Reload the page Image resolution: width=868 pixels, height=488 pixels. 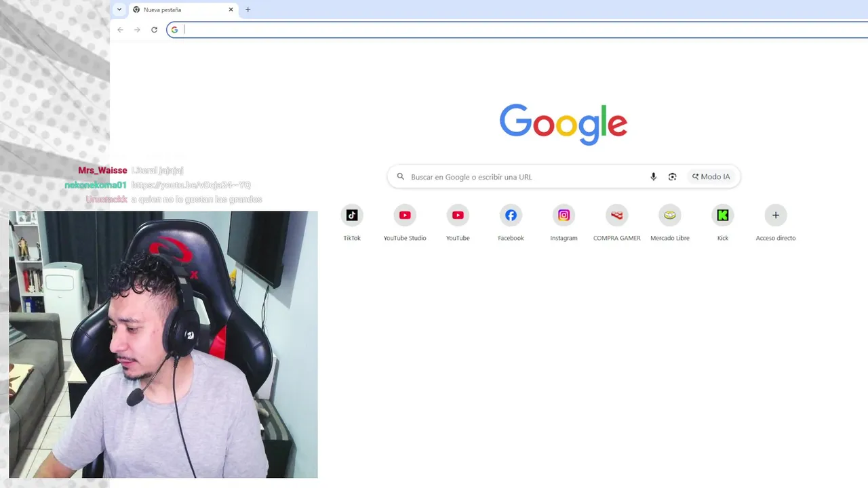coord(154,30)
